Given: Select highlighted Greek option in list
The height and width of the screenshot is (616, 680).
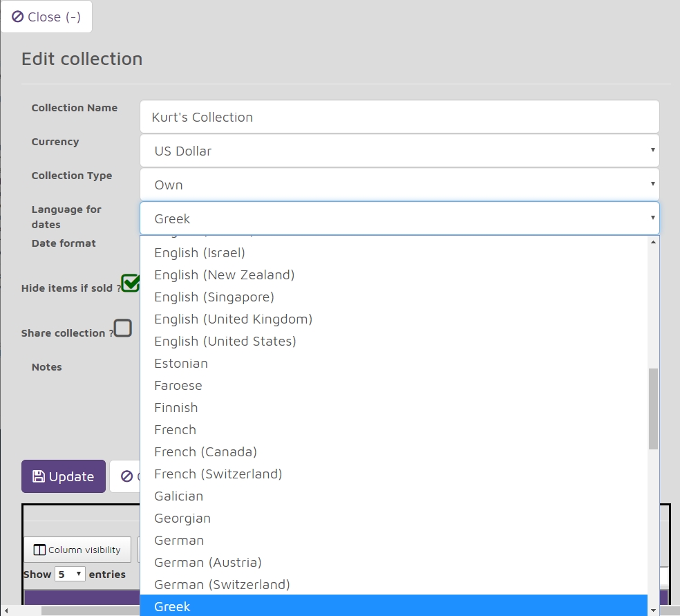Looking at the screenshot, I should click(x=393, y=606).
